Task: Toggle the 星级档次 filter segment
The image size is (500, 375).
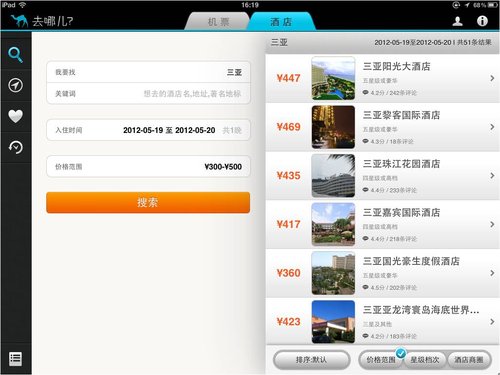Action: tap(424, 360)
